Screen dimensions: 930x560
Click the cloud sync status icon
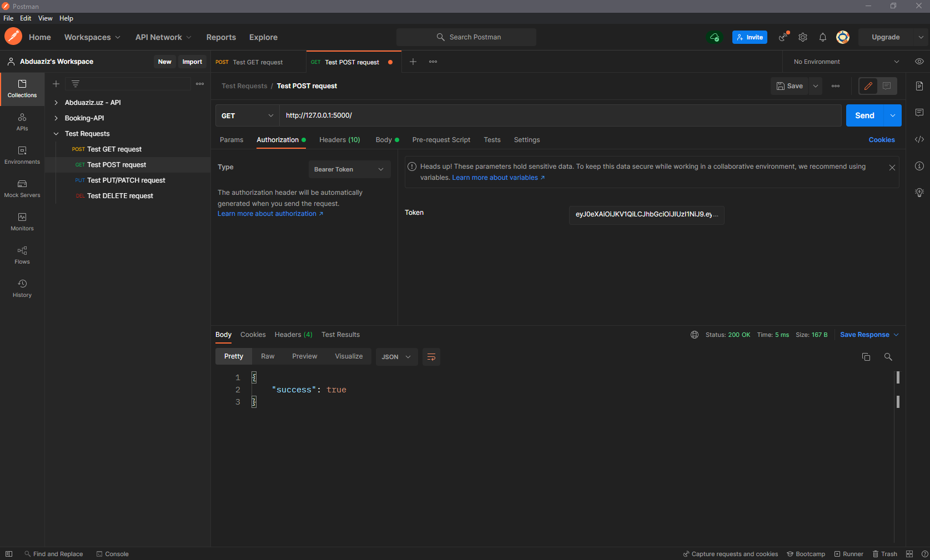(715, 37)
